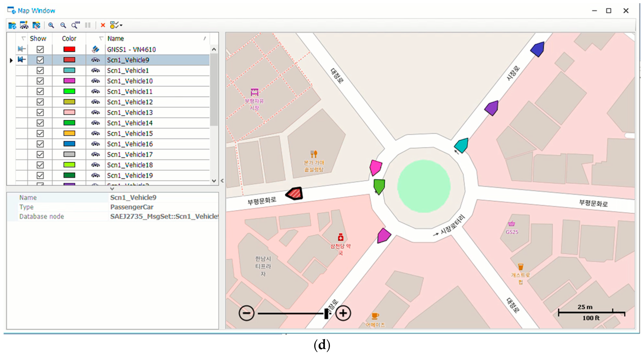Screen dimensions: 644x355
Task: Click the zoom in magnifier toolbar icon
Action: point(51,25)
